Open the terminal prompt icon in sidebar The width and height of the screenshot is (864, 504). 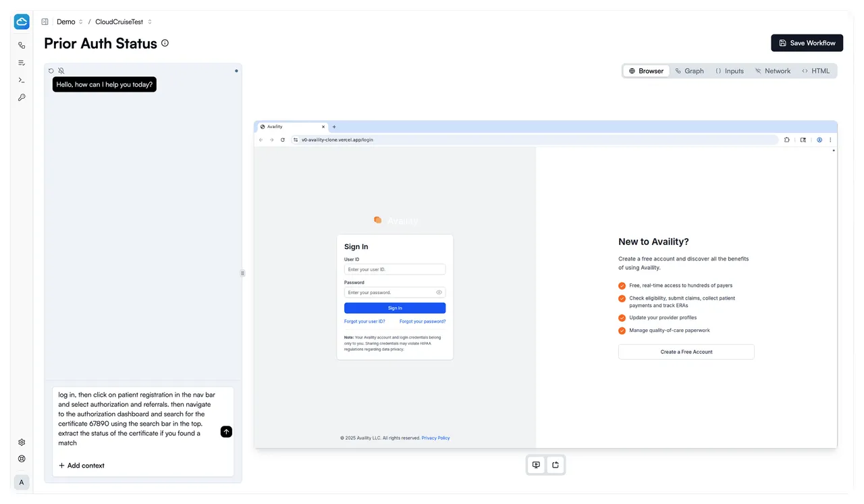[x=22, y=80]
